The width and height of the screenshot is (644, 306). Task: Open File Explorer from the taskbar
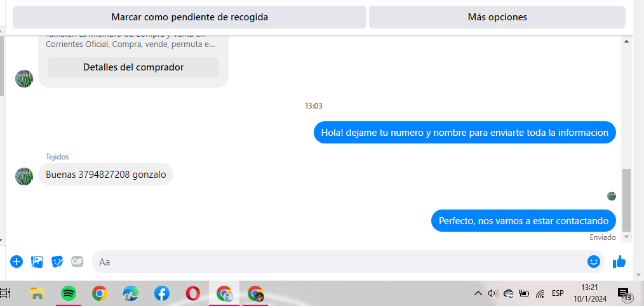37,293
